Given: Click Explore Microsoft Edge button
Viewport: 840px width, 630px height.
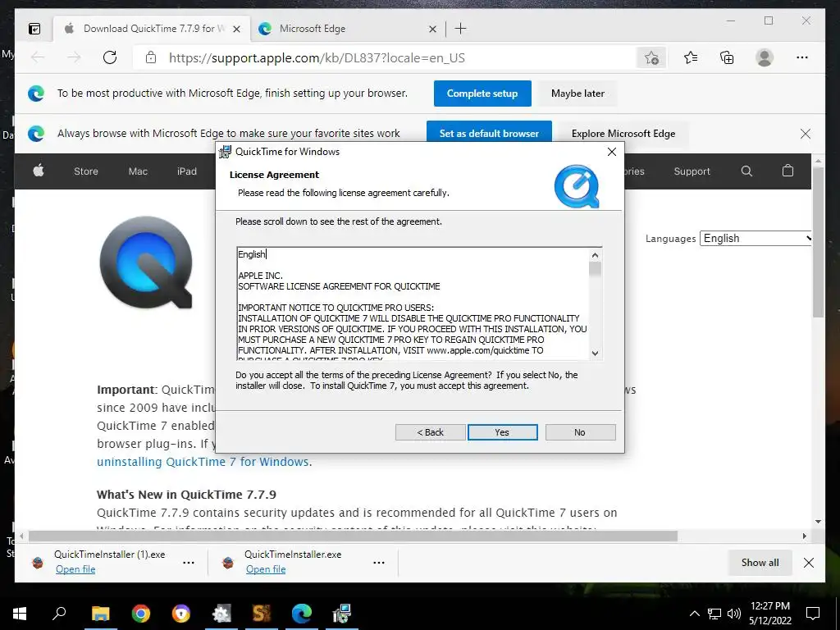Looking at the screenshot, I should point(623,134).
